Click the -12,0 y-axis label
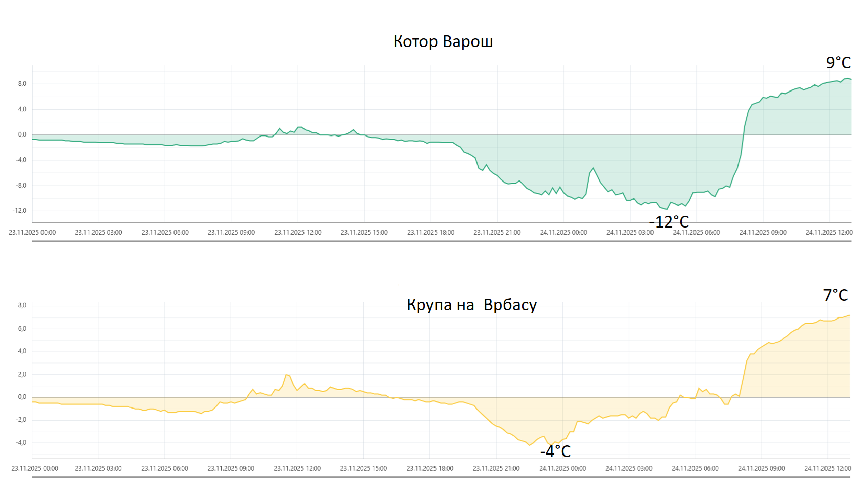868x499 pixels. [19, 211]
